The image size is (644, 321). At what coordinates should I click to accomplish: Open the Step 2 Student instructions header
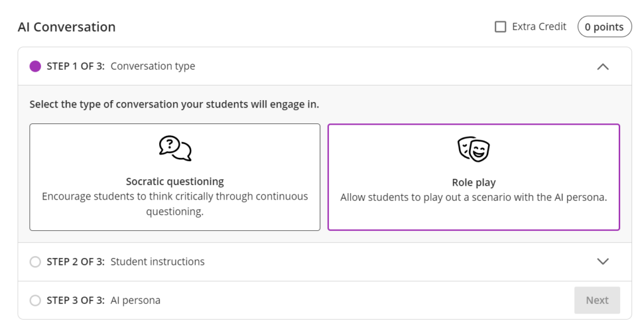tap(325, 262)
